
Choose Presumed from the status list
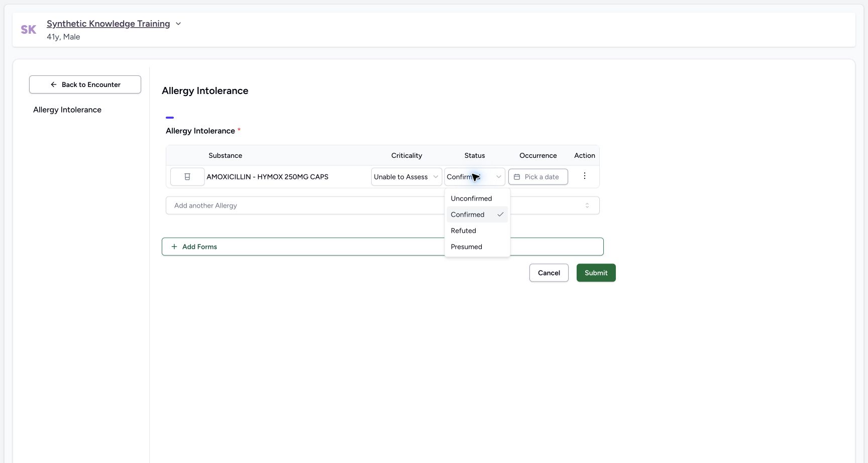[x=477, y=247]
